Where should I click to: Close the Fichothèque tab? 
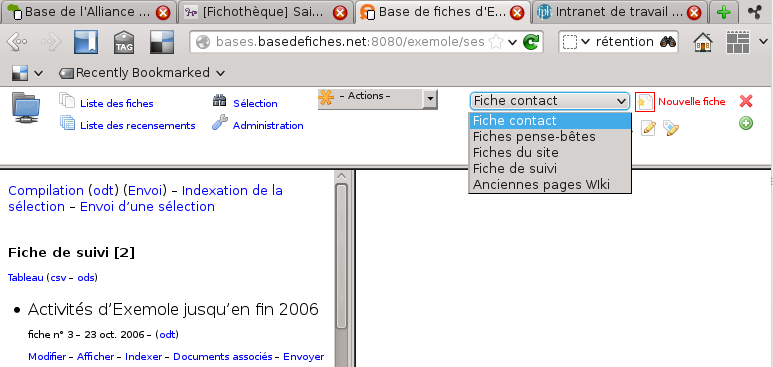(x=340, y=12)
